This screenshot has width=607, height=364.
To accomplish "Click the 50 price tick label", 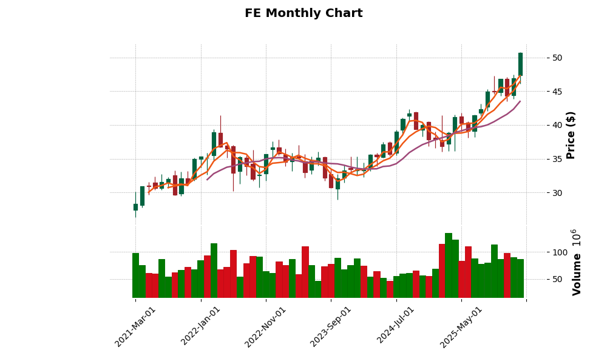I will (557, 58).
